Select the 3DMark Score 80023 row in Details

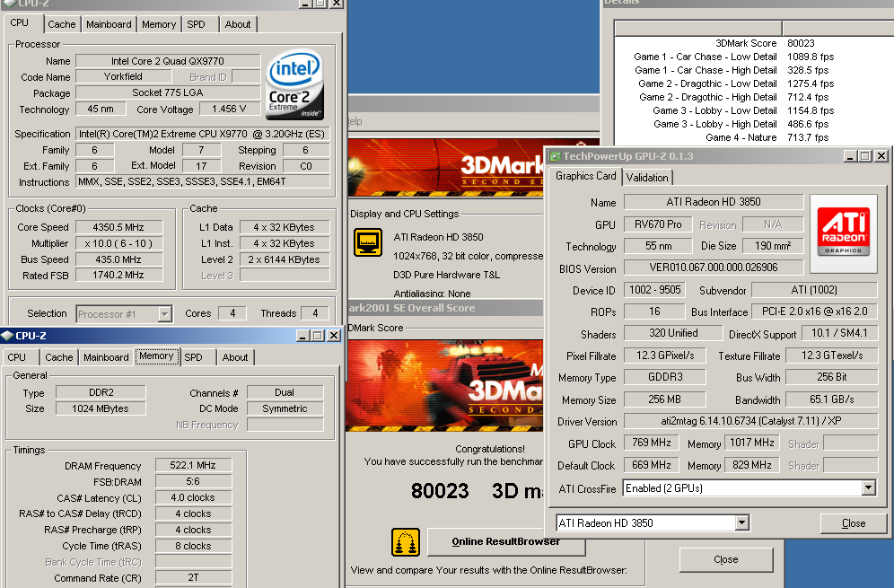(752, 43)
